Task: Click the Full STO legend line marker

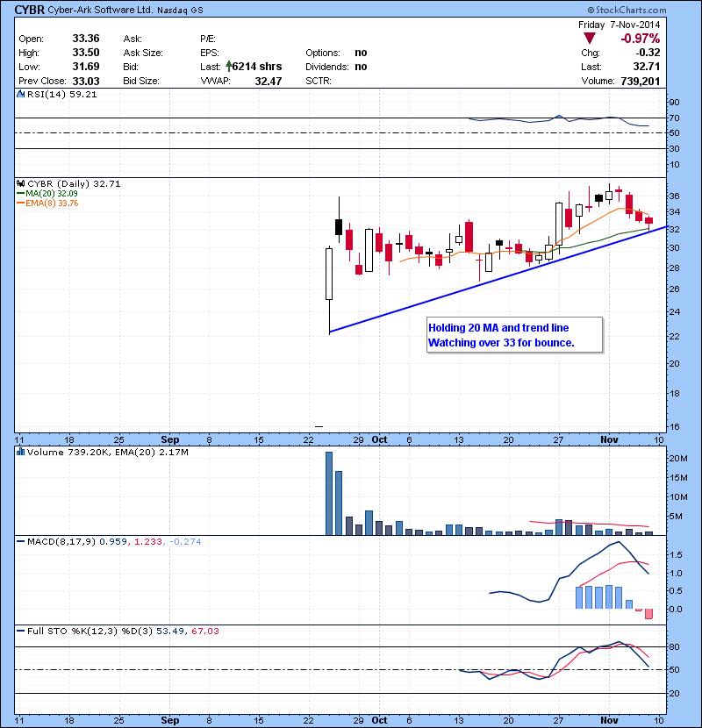Action: coord(20,631)
